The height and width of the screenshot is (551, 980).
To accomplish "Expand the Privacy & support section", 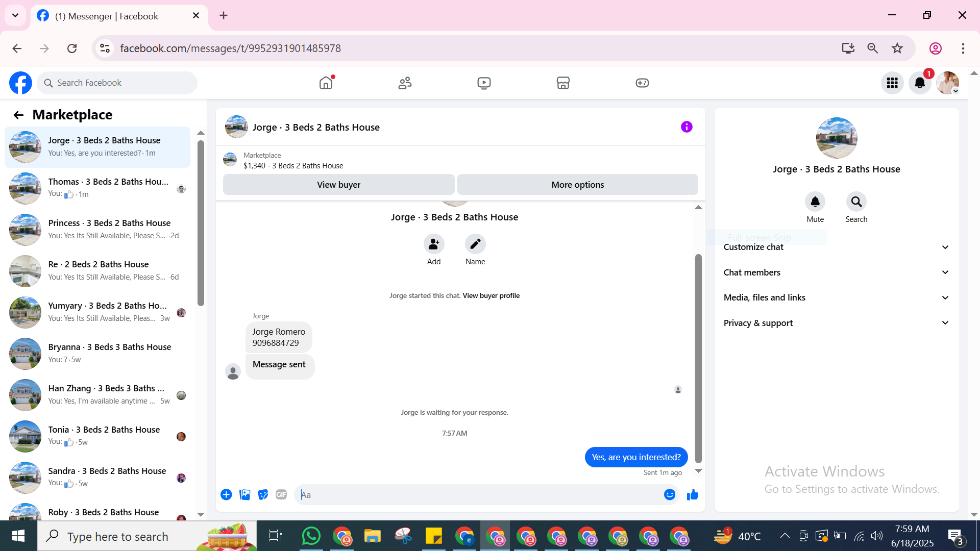I will [x=836, y=323].
